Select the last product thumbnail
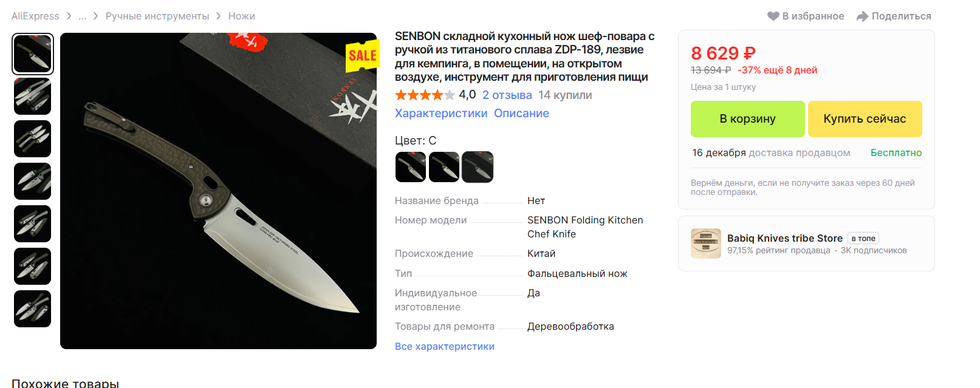Screen dimensions: 980x388 (x=33, y=309)
